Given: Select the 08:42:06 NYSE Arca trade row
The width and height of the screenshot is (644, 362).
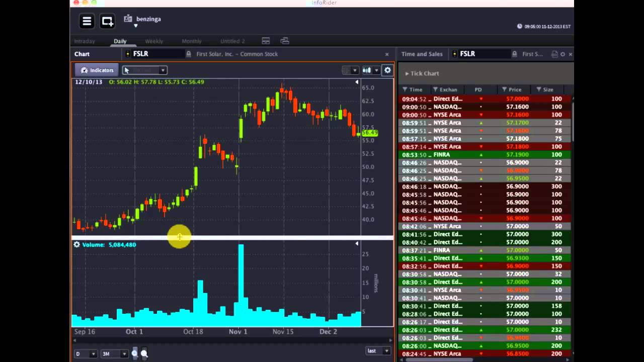Looking at the screenshot, I should 485,226.
